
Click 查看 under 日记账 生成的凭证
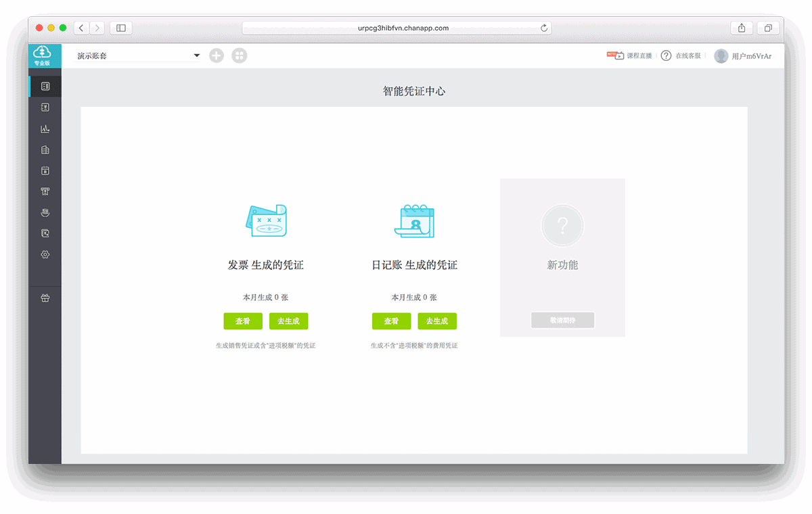click(x=391, y=321)
